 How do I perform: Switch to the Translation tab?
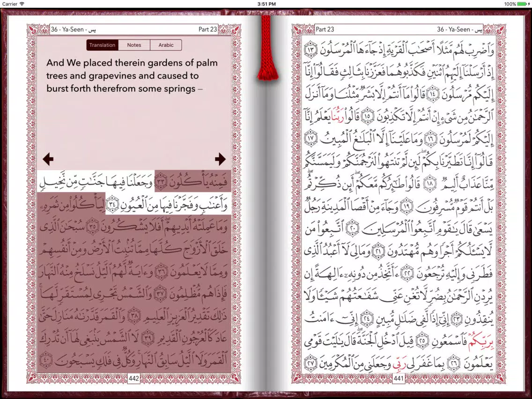tap(103, 45)
